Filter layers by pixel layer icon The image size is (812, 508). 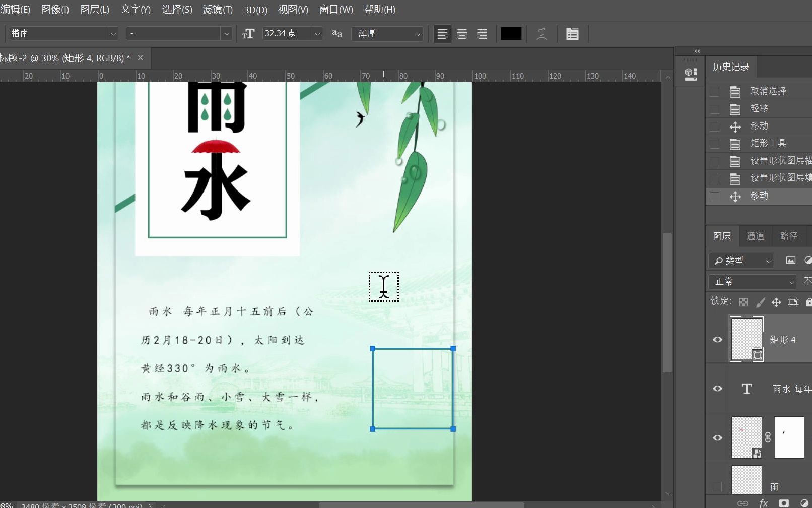coord(791,260)
